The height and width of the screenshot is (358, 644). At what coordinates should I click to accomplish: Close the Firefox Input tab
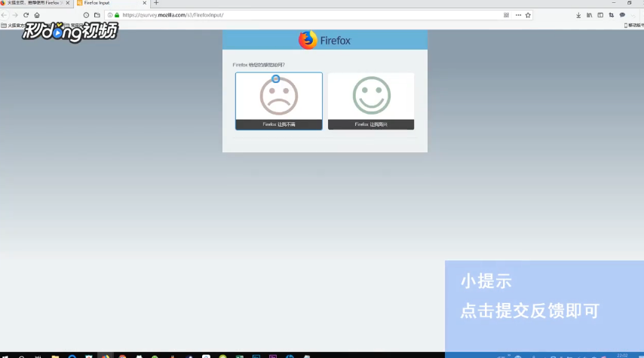coord(145,3)
